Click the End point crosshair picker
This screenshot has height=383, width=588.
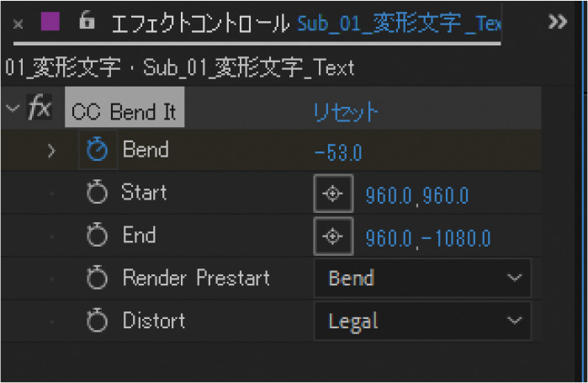[333, 237]
